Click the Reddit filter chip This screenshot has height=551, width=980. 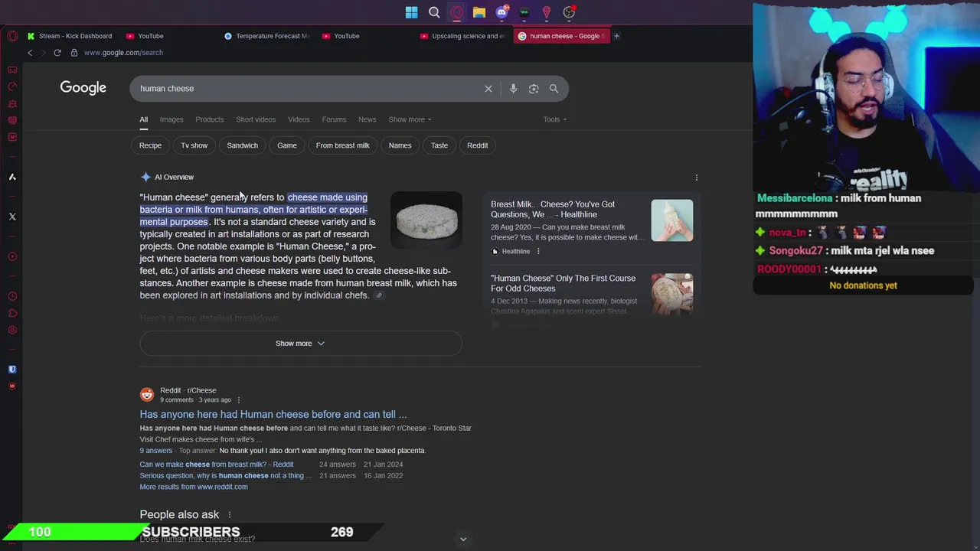pos(477,145)
